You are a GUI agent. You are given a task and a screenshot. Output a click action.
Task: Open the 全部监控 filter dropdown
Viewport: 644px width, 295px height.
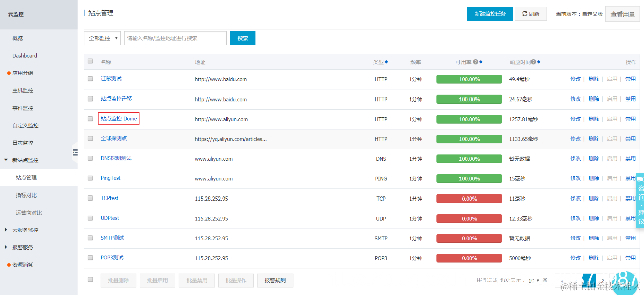pos(102,38)
